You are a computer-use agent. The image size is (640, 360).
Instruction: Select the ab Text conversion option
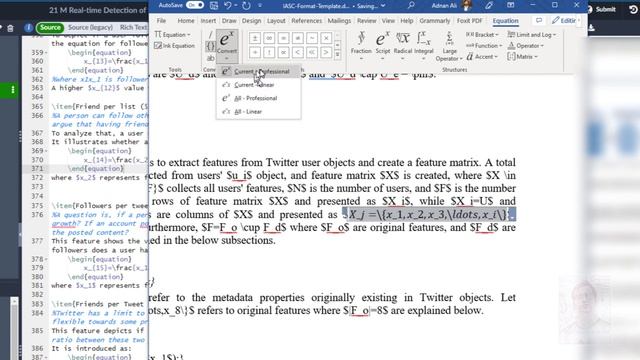tap(210, 58)
